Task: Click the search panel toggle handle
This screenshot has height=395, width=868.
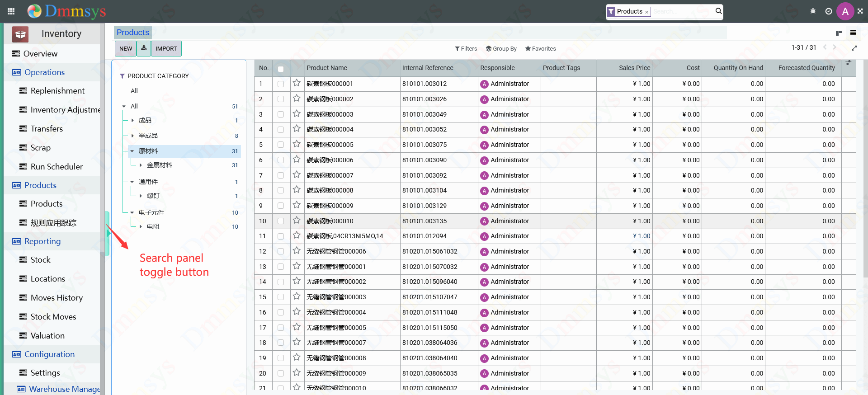Action: [107, 233]
